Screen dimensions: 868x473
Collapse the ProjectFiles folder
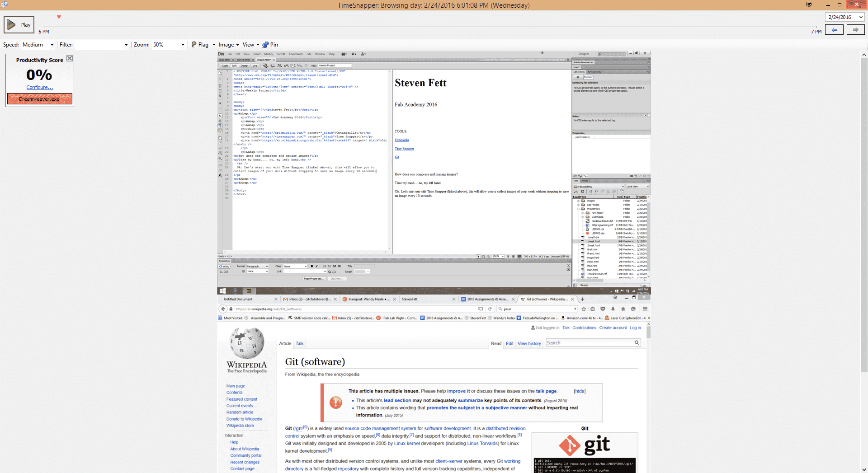pos(578,209)
